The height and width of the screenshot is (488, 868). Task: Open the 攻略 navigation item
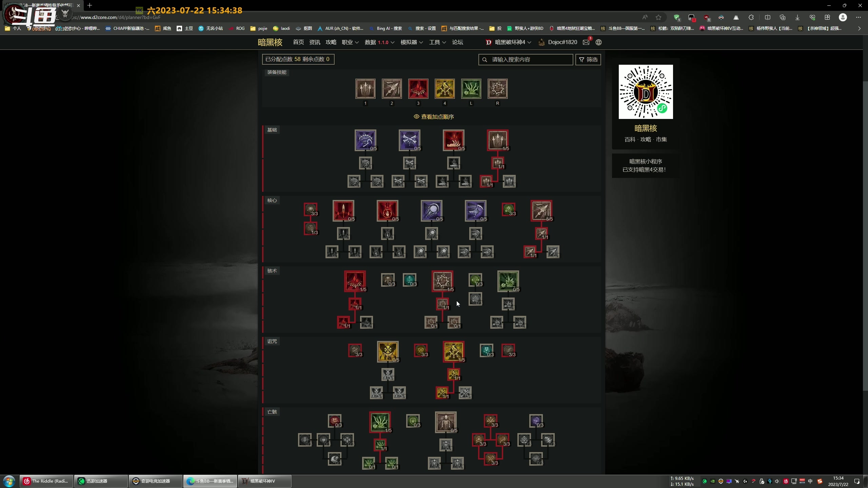(x=331, y=42)
